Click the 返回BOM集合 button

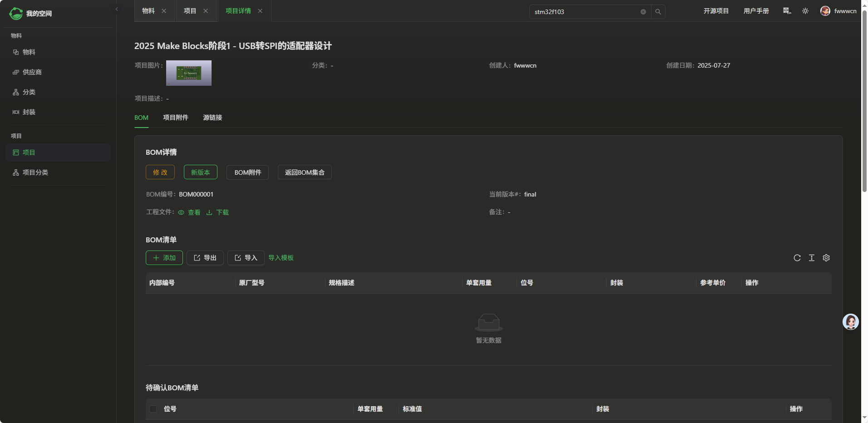[305, 172]
